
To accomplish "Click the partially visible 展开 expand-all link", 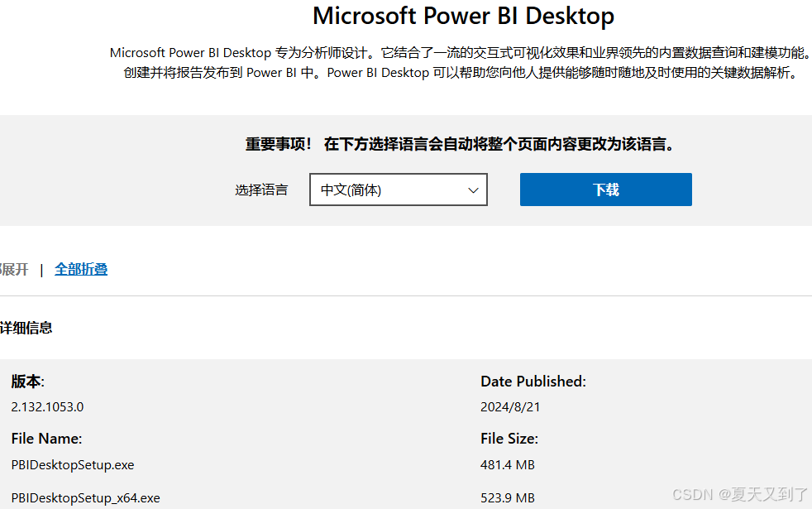I will 14,270.
